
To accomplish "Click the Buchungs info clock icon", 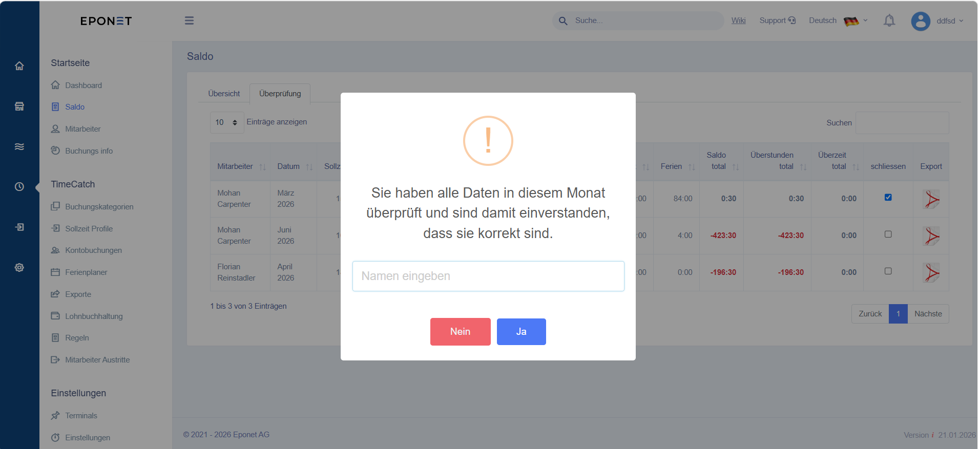I will 55,151.
